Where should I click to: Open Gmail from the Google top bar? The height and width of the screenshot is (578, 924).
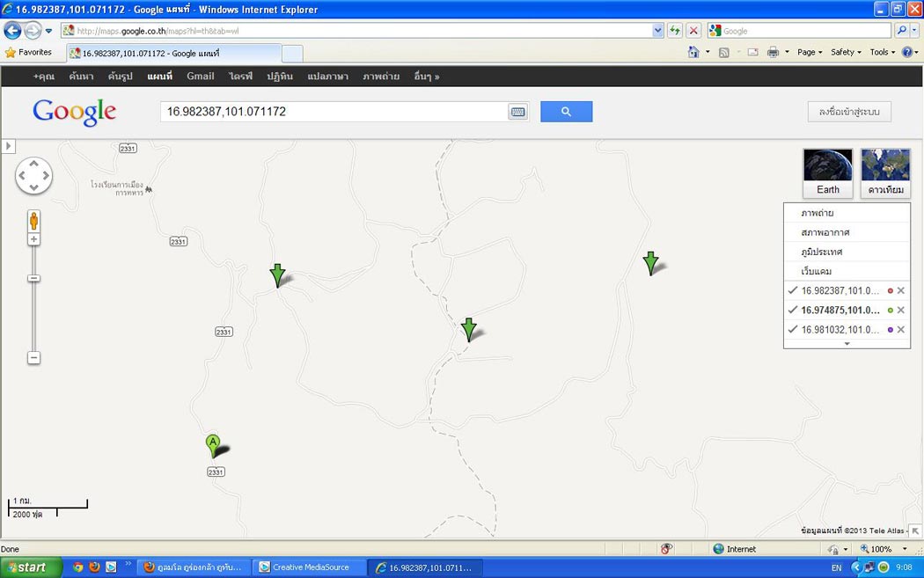[x=200, y=77]
